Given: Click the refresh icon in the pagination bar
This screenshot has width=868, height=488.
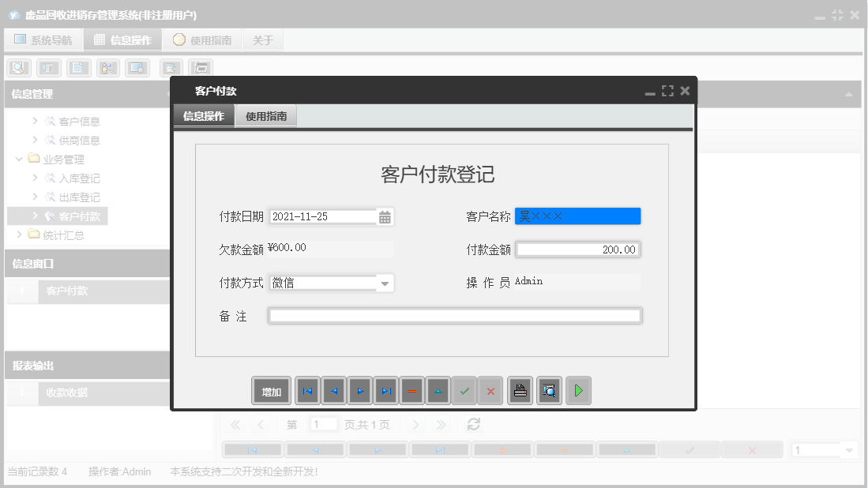Looking at the screenshot, I should click(x=472, y=424).
